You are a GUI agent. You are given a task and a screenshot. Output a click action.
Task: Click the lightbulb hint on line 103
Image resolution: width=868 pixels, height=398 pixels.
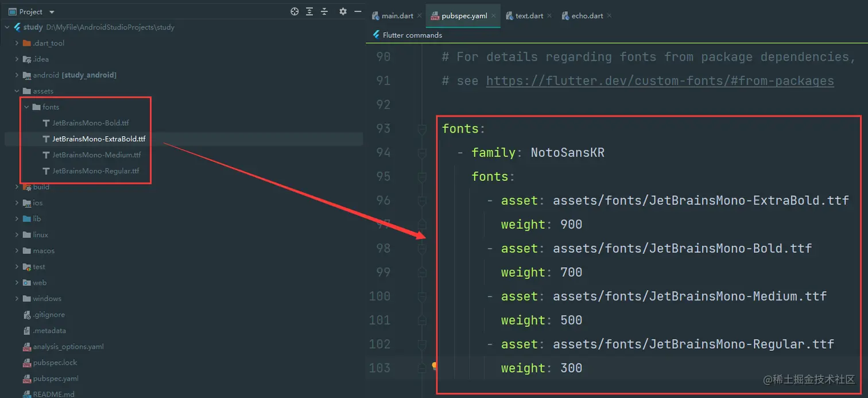[x=435, y=366]
